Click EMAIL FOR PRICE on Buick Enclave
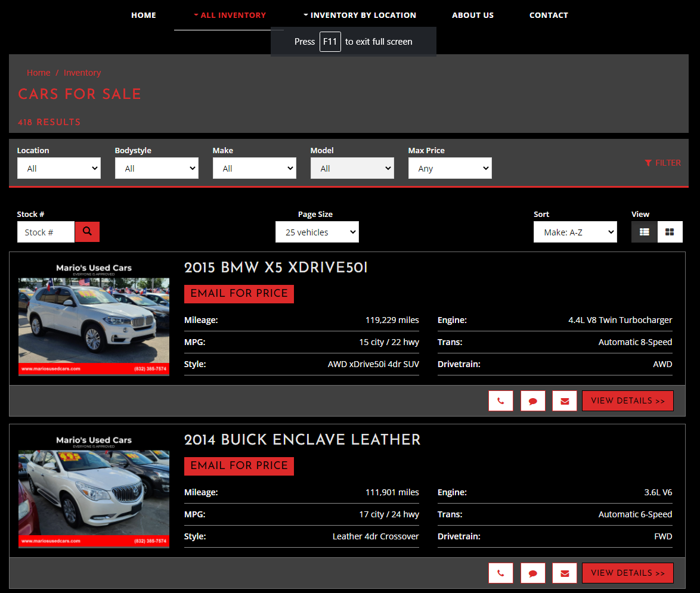Image resolution: width=700 pixels, height=593 pixels. coord(239,466)
